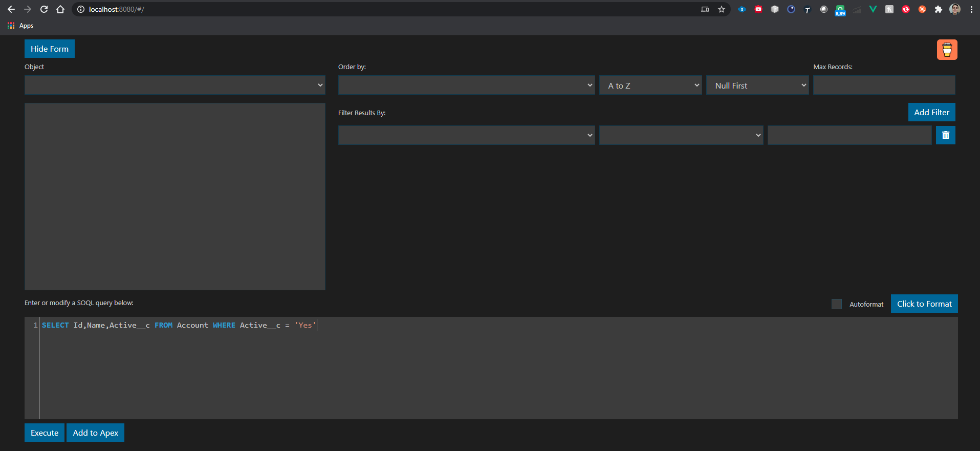980x451 pixels.
Task: Reload the localhost page
Action: pyautogui.click(x=44, y=9)
